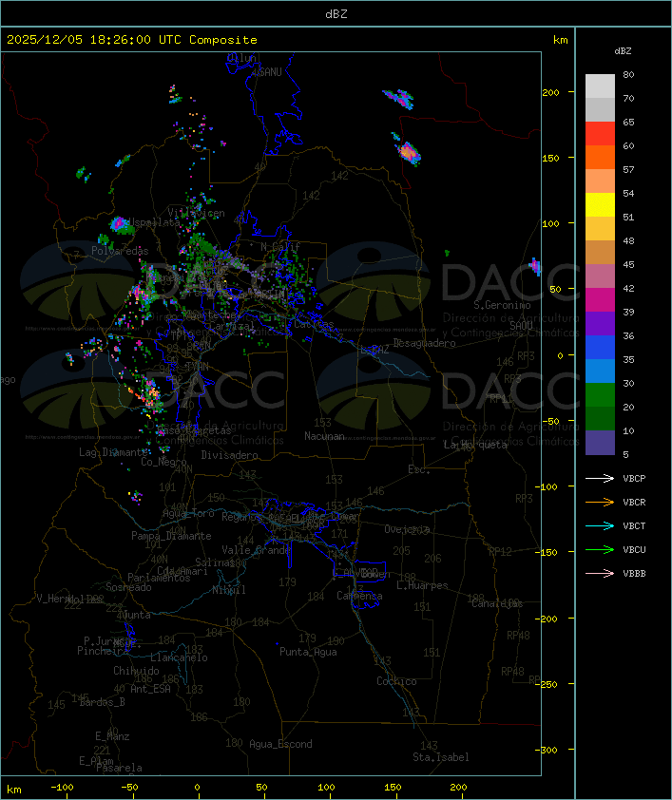This screenshot has width=672, height=800.
Task: Select the orange 57-60 dBZ legend swatch
Action: tap(600, 157)
